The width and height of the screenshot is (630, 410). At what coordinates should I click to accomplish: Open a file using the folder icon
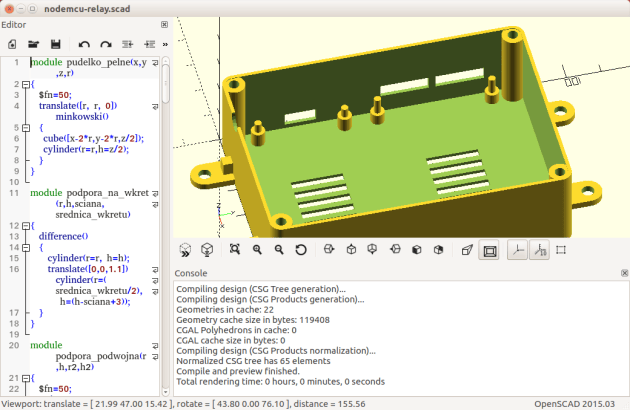[34, 44]
